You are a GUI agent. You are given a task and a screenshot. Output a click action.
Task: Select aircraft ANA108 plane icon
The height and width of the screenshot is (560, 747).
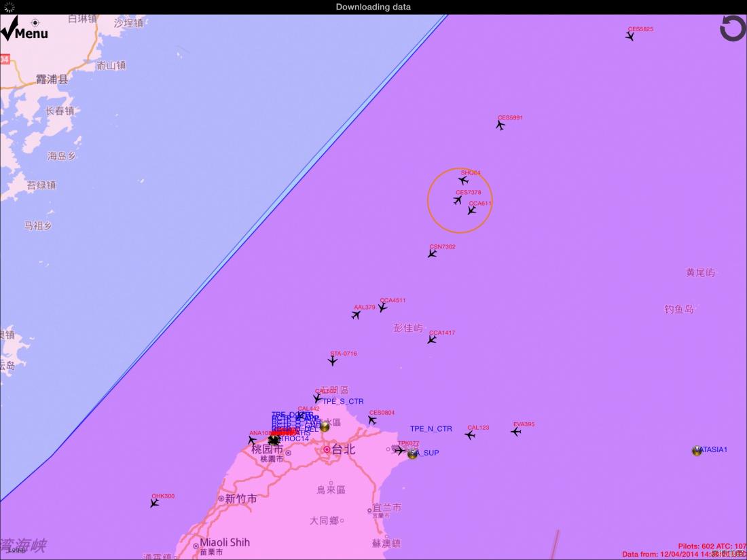(252, 441)
